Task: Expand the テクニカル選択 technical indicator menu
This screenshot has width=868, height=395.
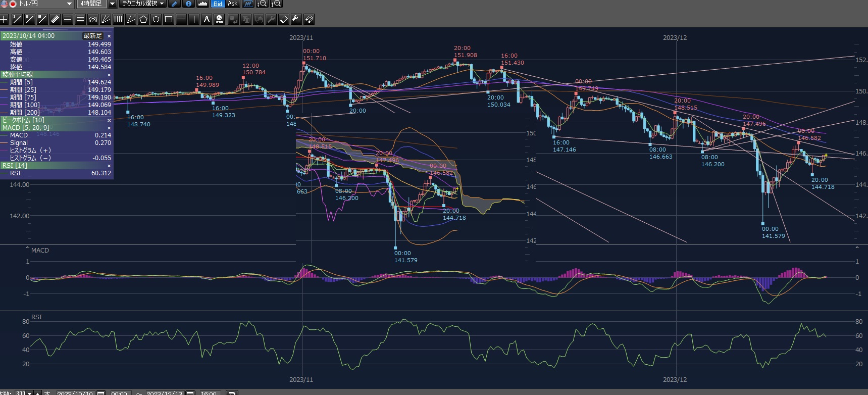Action: tap(143, 4)
